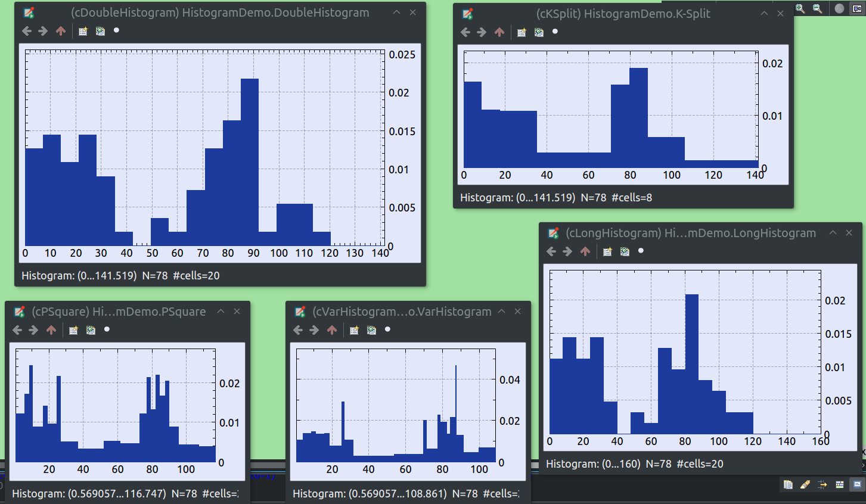This screenshot has width=866, height=504.
Task: Roll up the PSquare window with caret button
Action: 221,312
